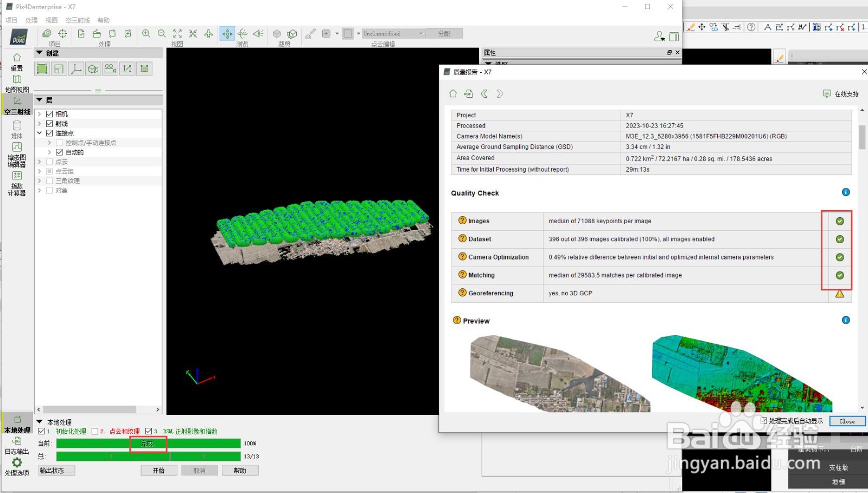Click the clip point cloud cube icon
Screen dimensions: 868x493
277,34
